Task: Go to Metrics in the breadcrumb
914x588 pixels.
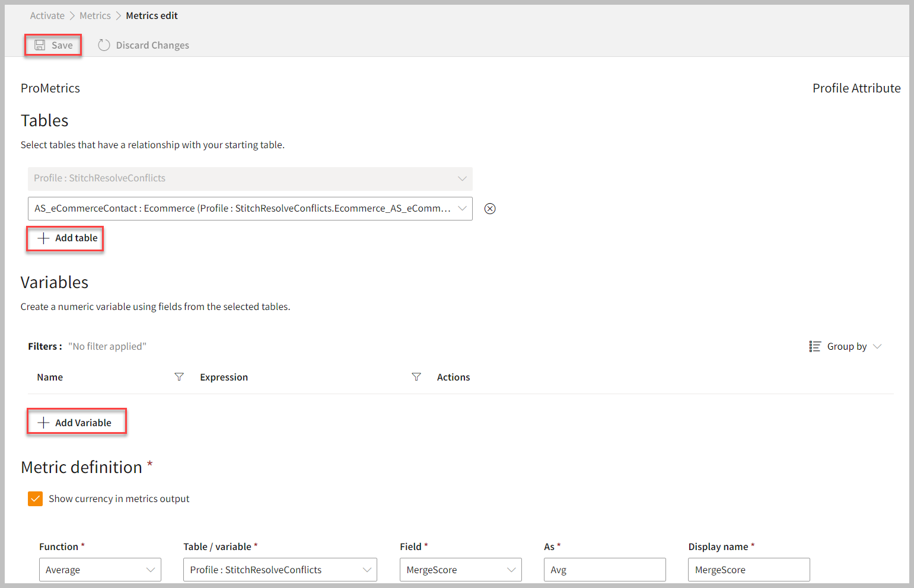Action: pos(95,15)
